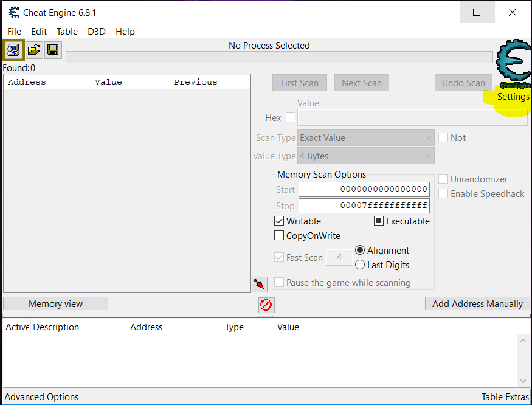Click the scan Value input field
The height and width of the screenshot is (405, 532).
coord(412,117)
